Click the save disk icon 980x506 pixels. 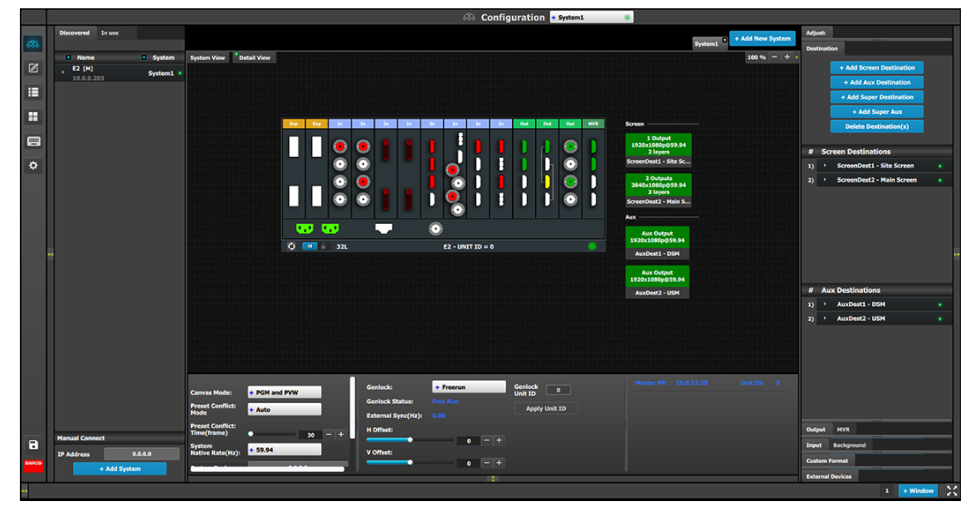33,445
